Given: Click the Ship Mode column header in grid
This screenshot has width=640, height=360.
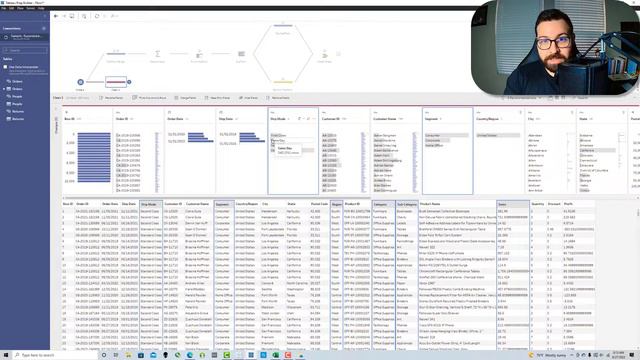Looking at the screenshot, I should [151, 204].
